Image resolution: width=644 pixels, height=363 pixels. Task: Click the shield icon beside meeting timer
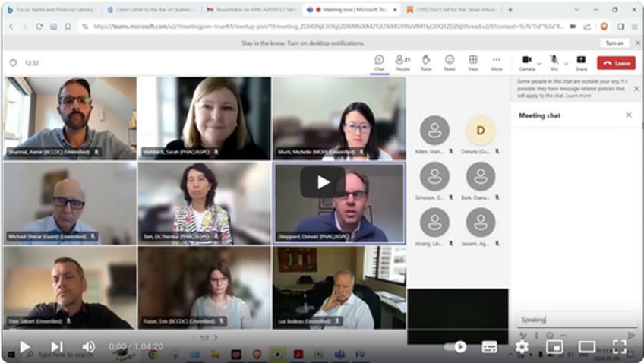tap(13, 63)
